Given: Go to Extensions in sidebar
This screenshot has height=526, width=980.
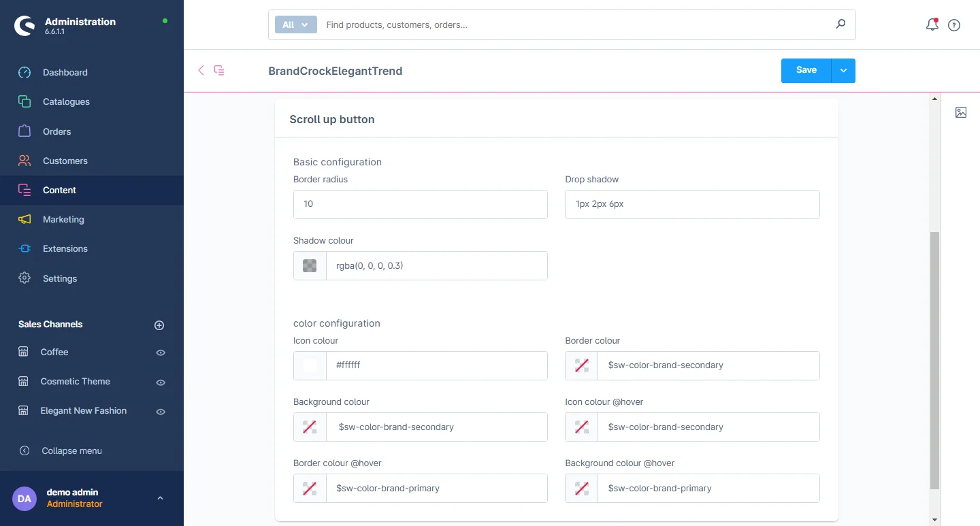Looking at the screenshot, I should [x=65, y=248].
